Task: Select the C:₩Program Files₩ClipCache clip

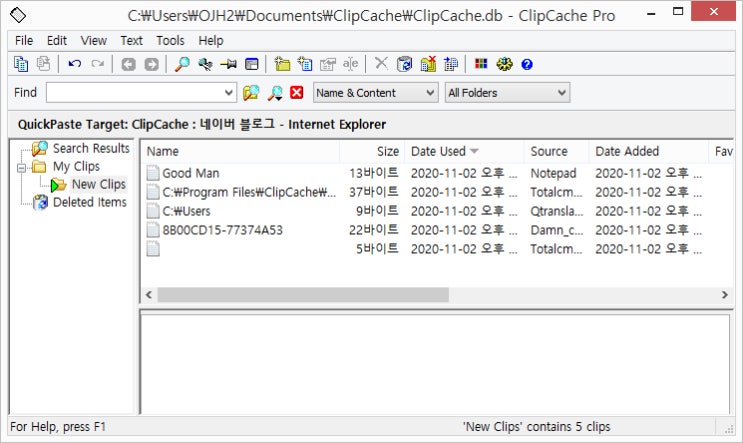Action: pyautogui.click(x=249, y=192)
